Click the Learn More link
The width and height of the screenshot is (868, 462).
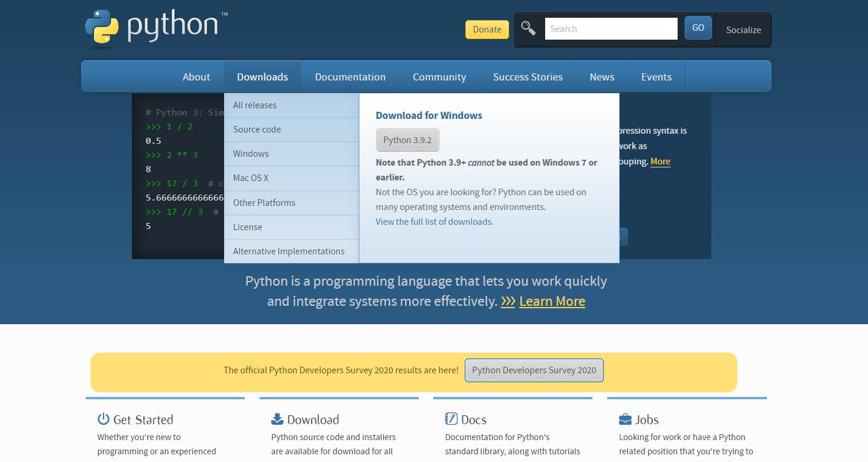pos(552,301)
